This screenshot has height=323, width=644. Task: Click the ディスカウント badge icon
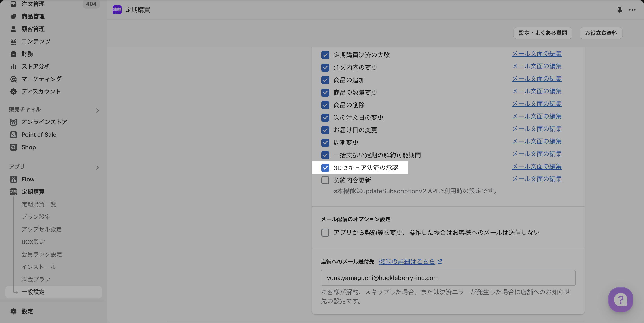point(13,91)
